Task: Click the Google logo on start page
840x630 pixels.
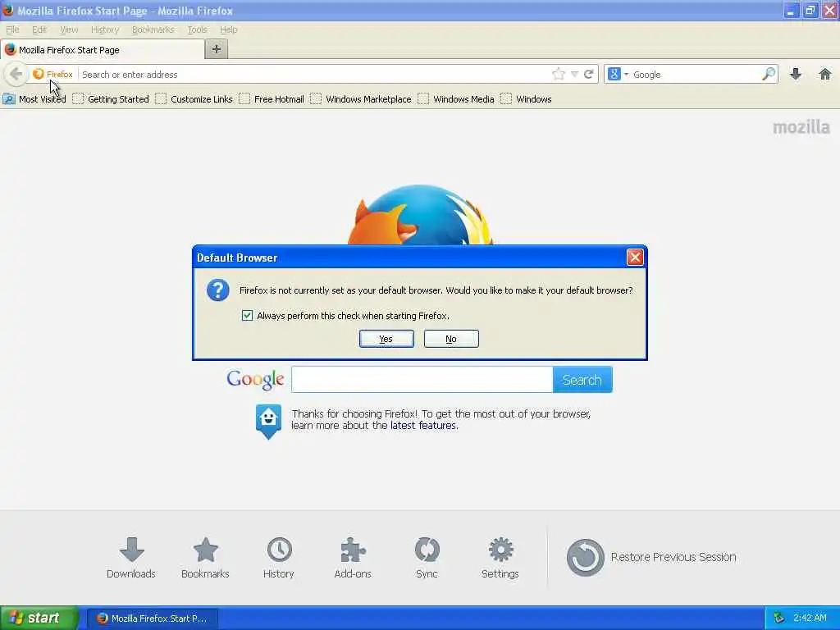Action: [256, 379]
